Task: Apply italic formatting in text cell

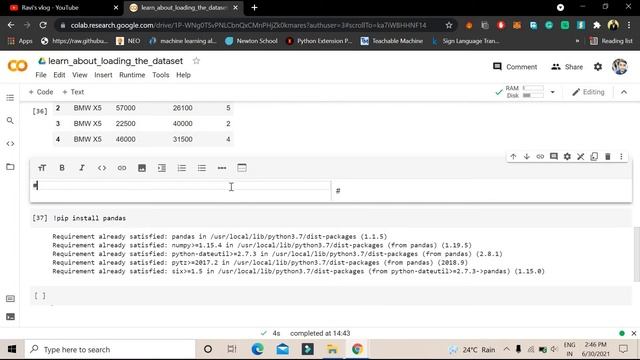Action: 82,168
